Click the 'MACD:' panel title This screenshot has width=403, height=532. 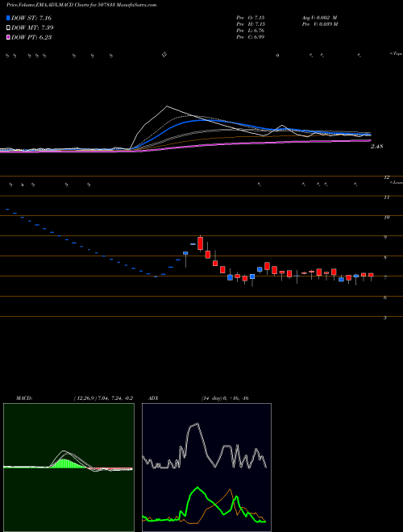pyautogui.click(x=23, y=398)
